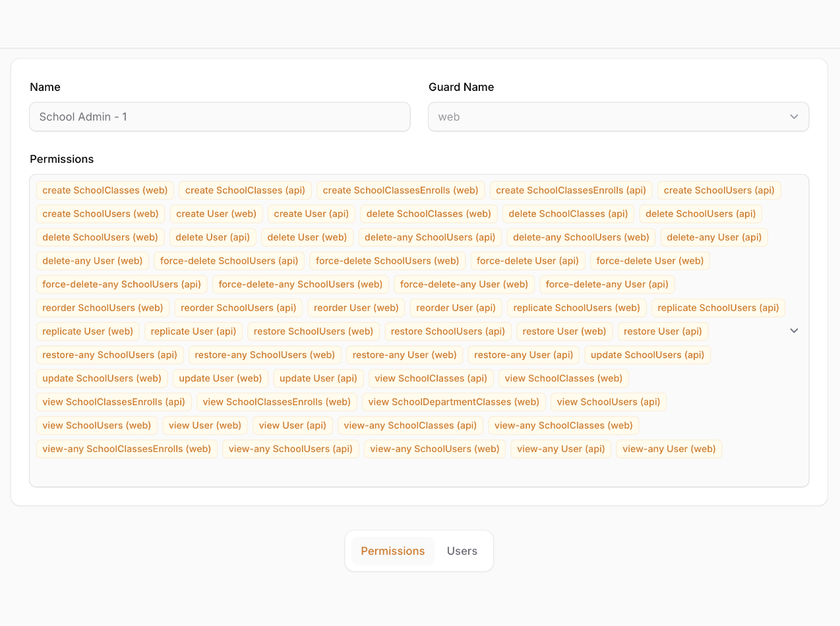Click 'create SchoolClasses (web)' permission tag

click(x=105, y=190)
